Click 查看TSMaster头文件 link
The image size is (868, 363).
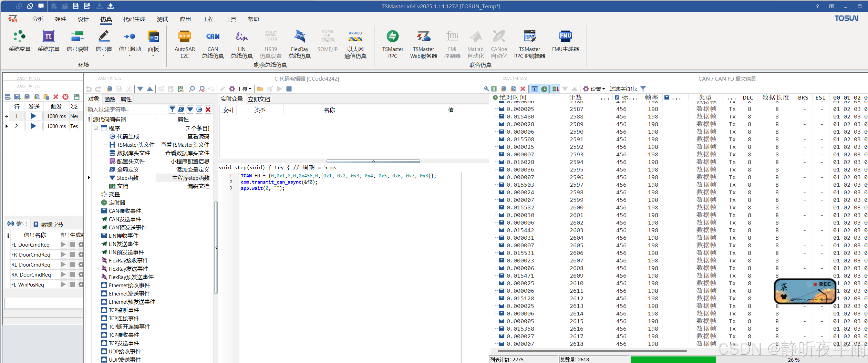click(x=185, y=145)
